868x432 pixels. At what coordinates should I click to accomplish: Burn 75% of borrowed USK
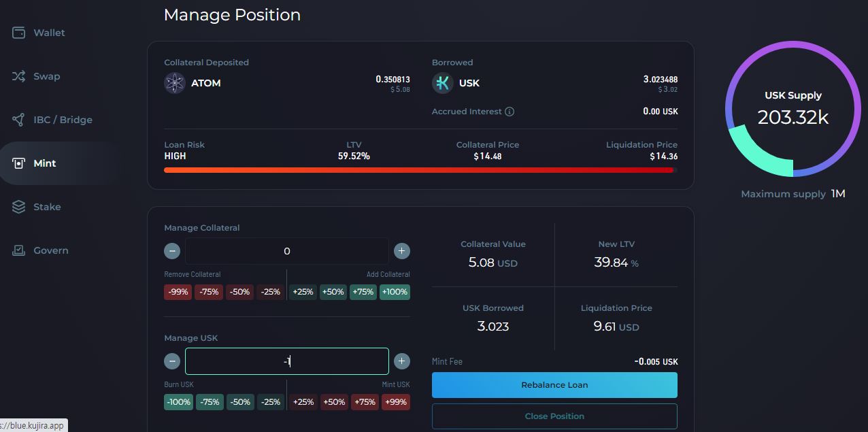[210, 402]
